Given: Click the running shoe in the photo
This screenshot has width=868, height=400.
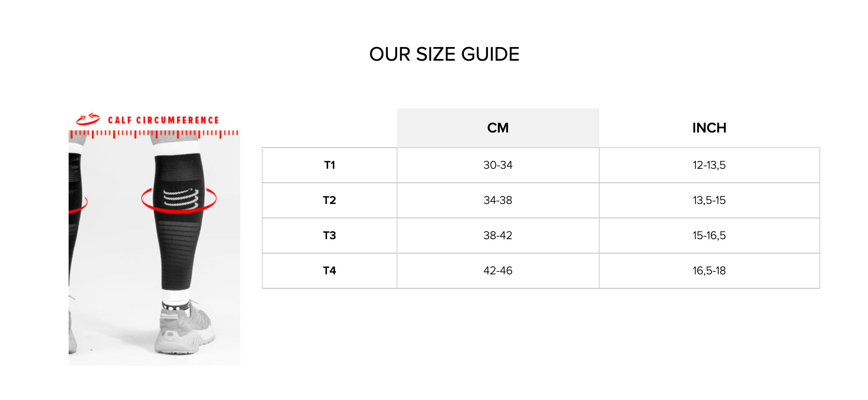Looking at the screenshot, I should point(185,329).
